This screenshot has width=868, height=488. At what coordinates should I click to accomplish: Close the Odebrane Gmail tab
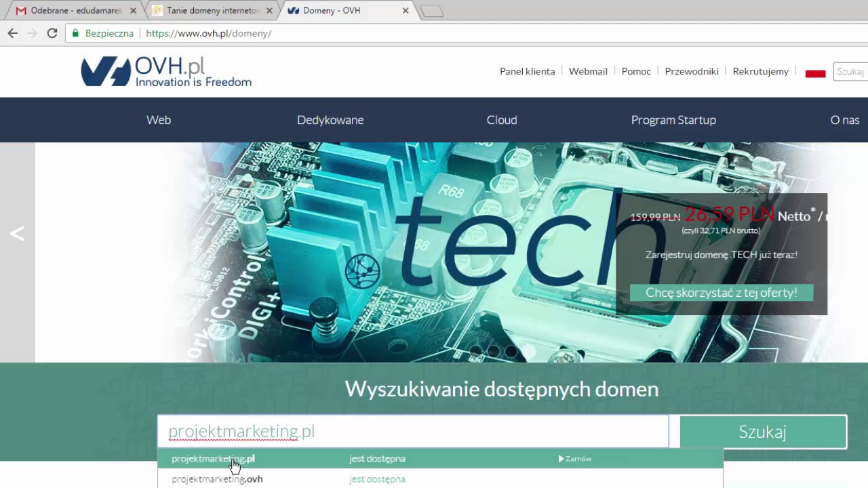click(x=133, y=11)
